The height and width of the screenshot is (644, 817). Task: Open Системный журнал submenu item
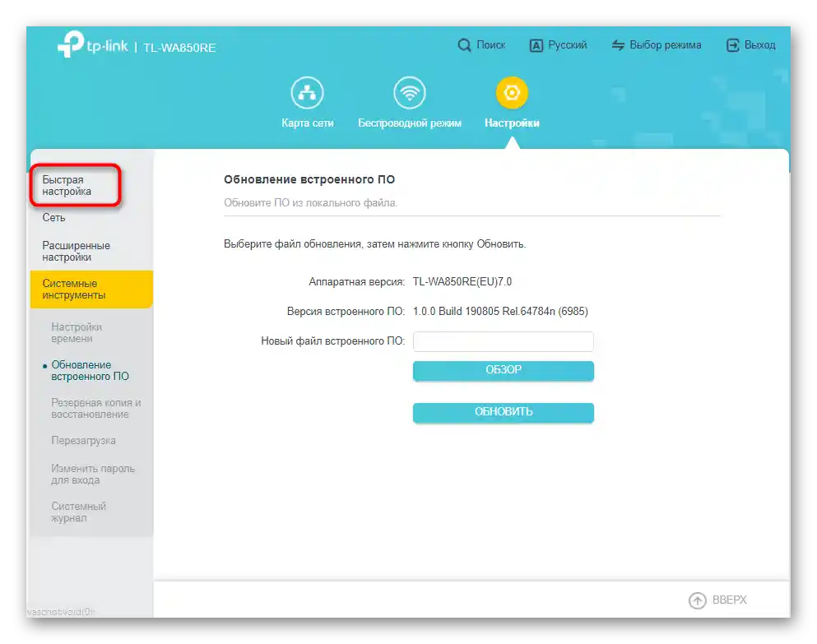(78, 512)
